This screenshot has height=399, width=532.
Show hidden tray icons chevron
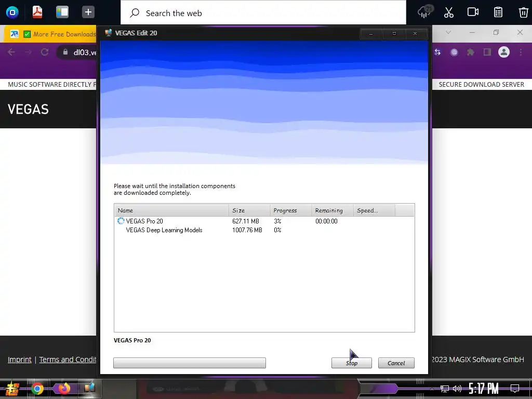[432, 389]
